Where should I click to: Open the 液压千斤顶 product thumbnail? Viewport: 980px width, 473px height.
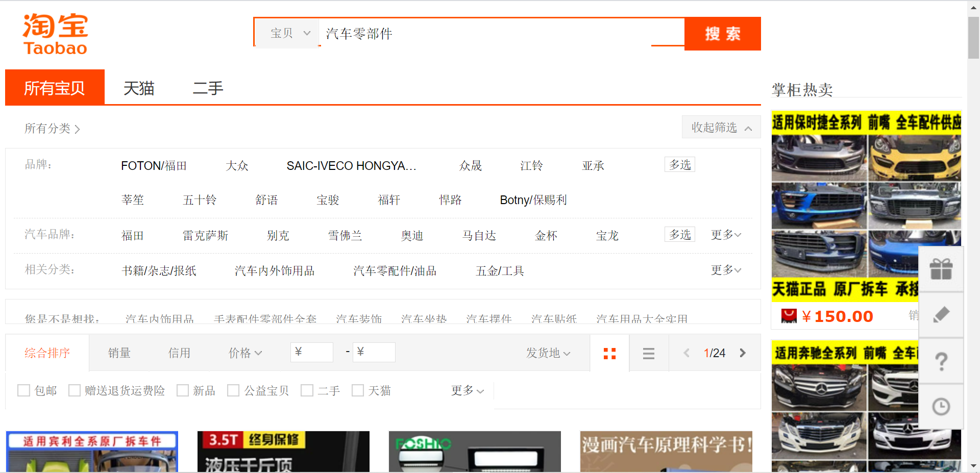(283, 452)
